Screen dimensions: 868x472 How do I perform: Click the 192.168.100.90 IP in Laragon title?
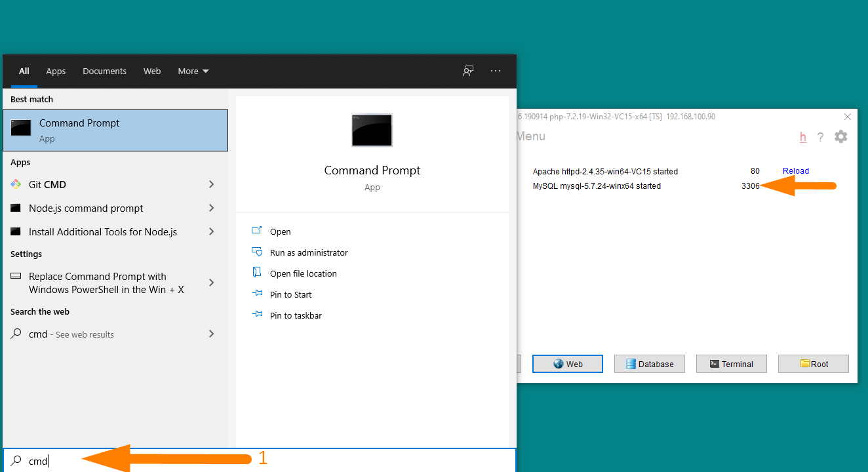(691, 117)
